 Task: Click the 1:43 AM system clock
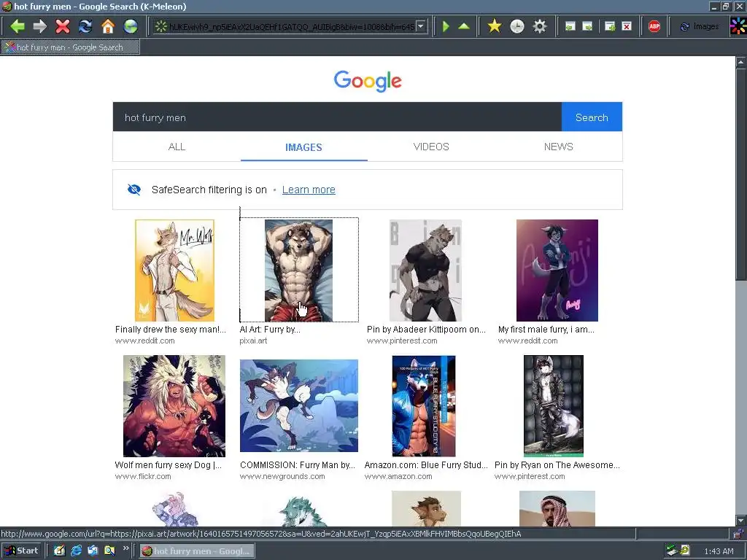click(x=719, y=551)
